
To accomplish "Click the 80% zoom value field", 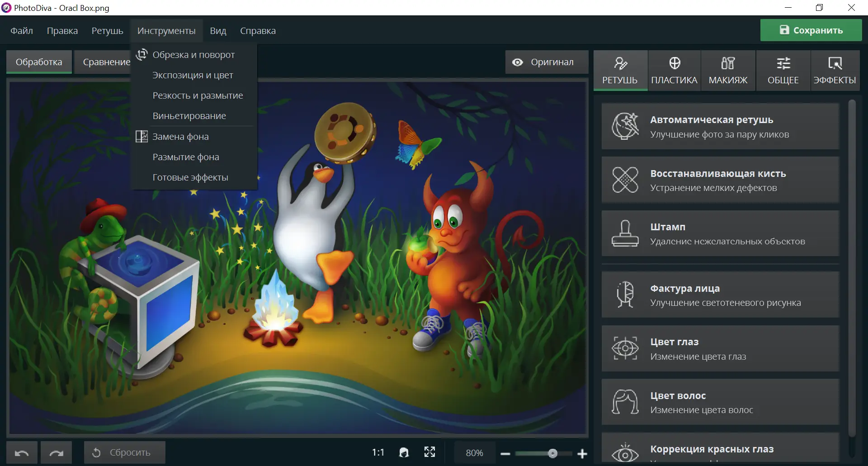I will point(474,453).
